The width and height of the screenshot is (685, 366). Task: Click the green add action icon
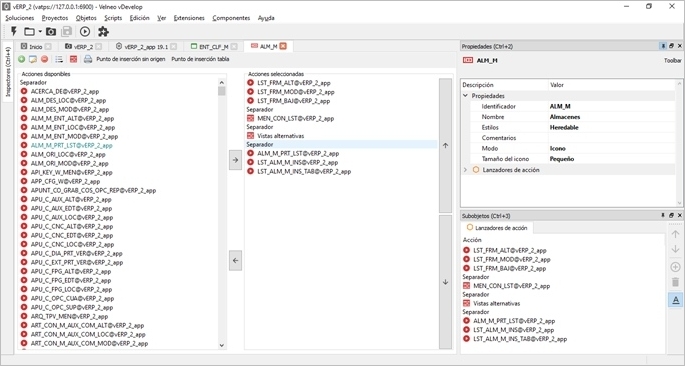pos(21,59)
